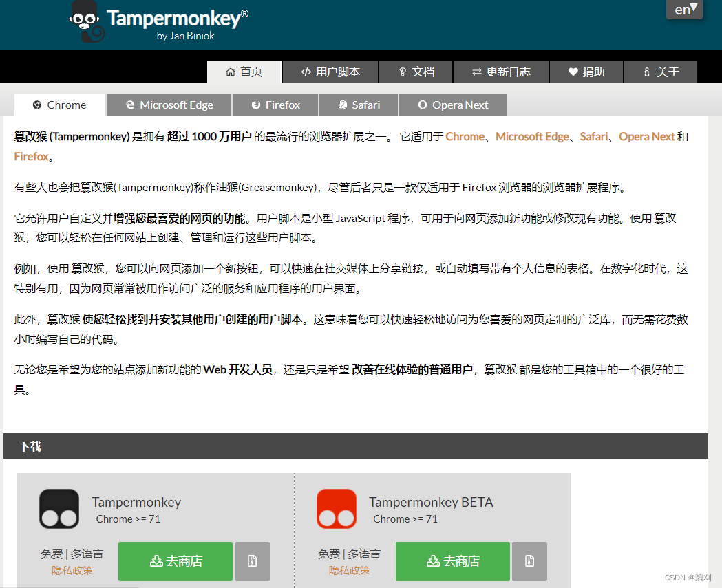Follow the orange Opera Next link in paragraph
This screenshot has height=588, width=722.
[x=647, y=137]
